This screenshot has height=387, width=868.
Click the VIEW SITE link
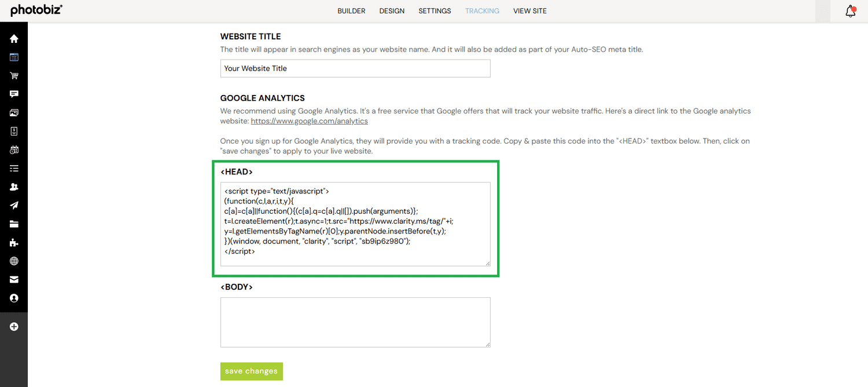click(x=529, y=11)
